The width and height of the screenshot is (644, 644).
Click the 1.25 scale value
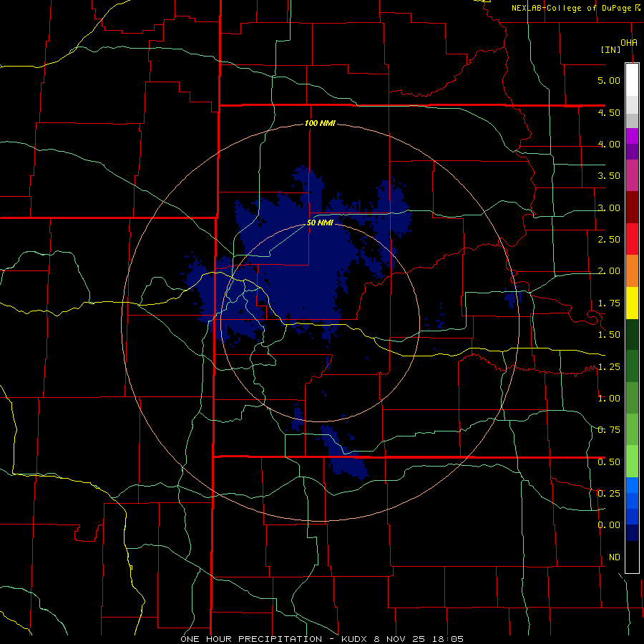pyautogui.click(x=609, y=367)
